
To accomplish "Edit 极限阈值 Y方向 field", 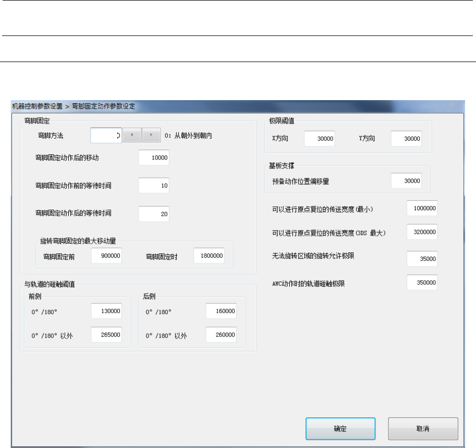I will click(x=406, y=139).
